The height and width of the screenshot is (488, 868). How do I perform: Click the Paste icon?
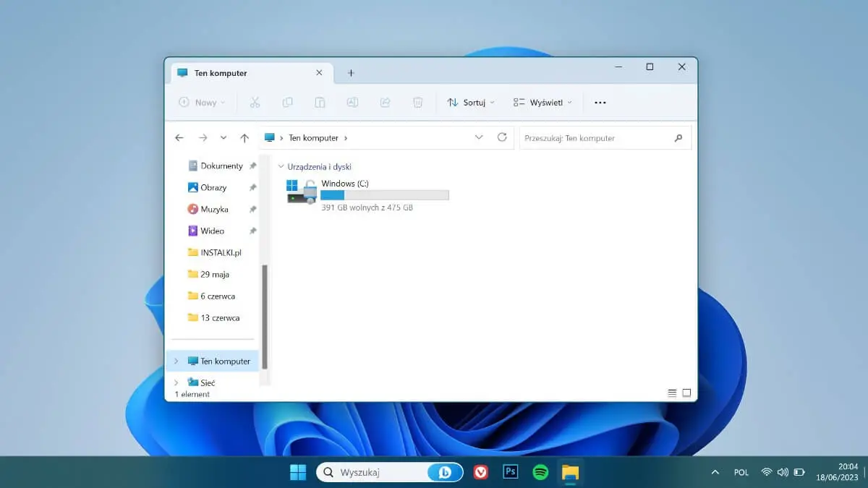click(x=320, y=102)
